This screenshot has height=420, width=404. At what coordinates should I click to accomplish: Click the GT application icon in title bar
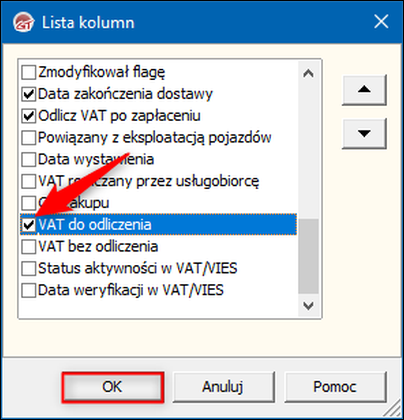coord(24,22)
